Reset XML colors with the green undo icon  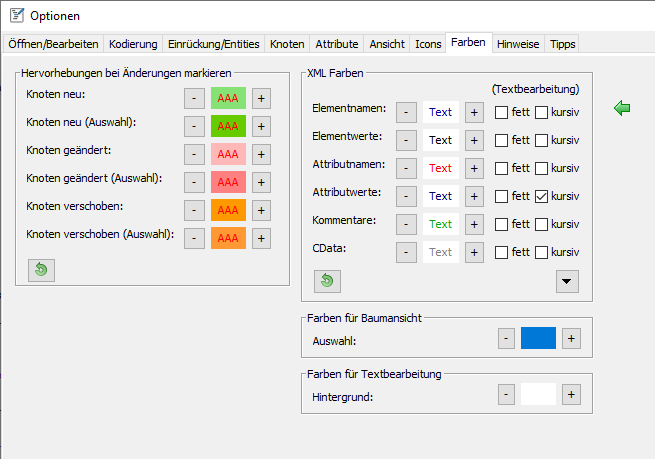click(327, 281)
